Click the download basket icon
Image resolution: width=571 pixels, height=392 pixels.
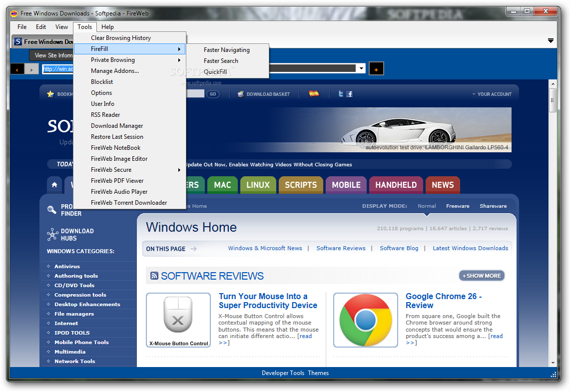(241, 94)
